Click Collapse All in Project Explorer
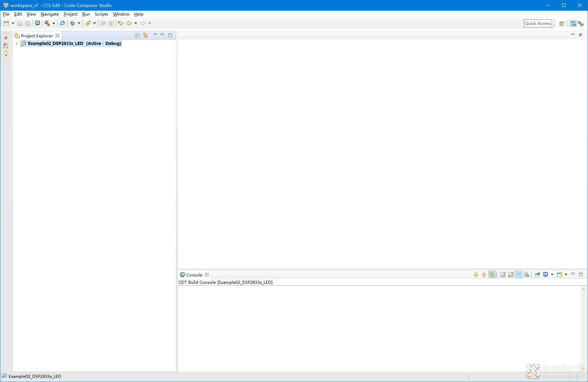Viewport: 588px width, 382px height. point(137,35)
